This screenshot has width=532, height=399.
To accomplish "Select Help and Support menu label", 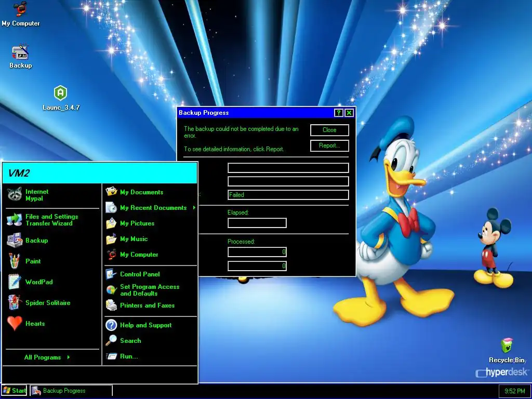I will coord(146,325).
